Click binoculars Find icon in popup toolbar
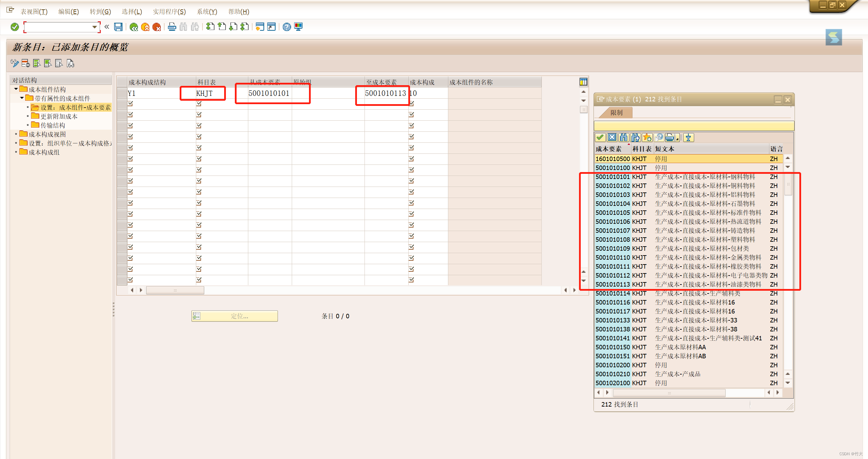 coord(623,138)
